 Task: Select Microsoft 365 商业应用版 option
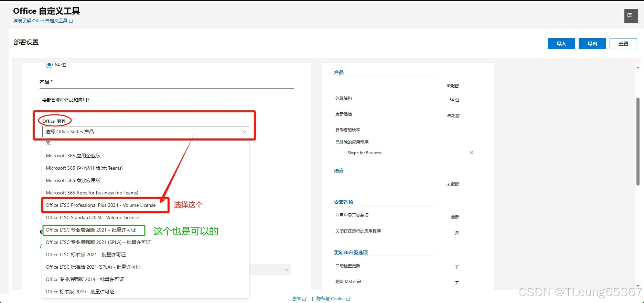tap(146, 180)
